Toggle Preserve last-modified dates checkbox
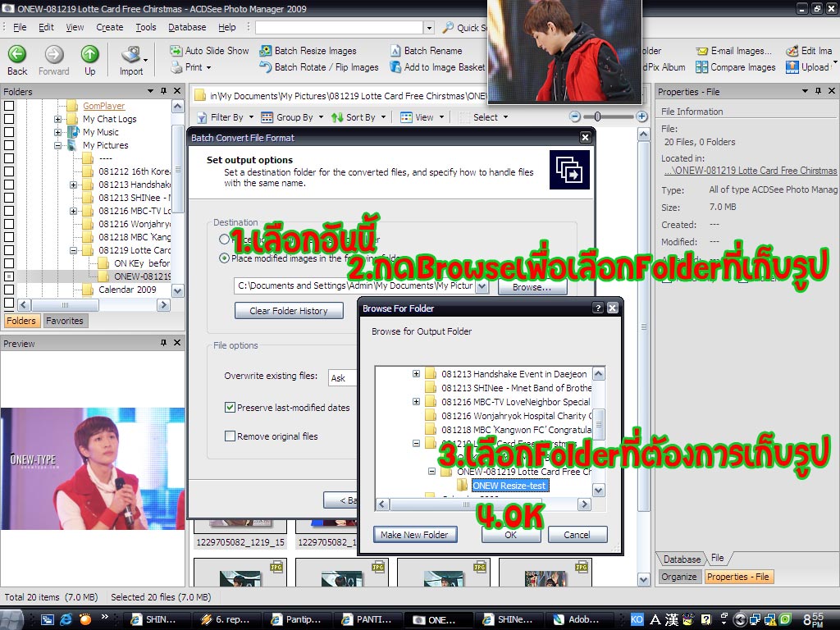 click(230, 407)
